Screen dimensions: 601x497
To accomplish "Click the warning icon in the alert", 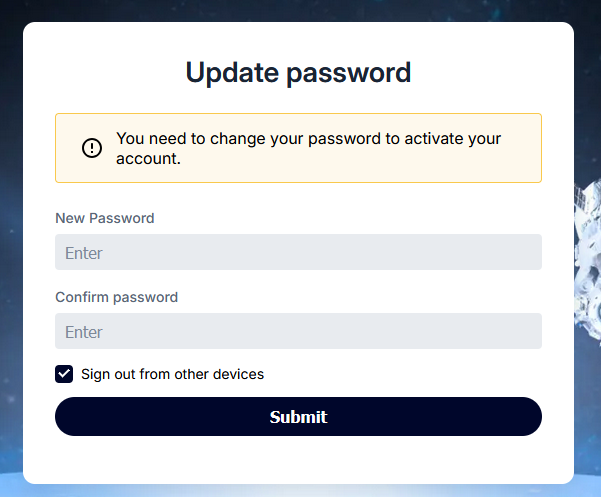I will pos(92,148).
